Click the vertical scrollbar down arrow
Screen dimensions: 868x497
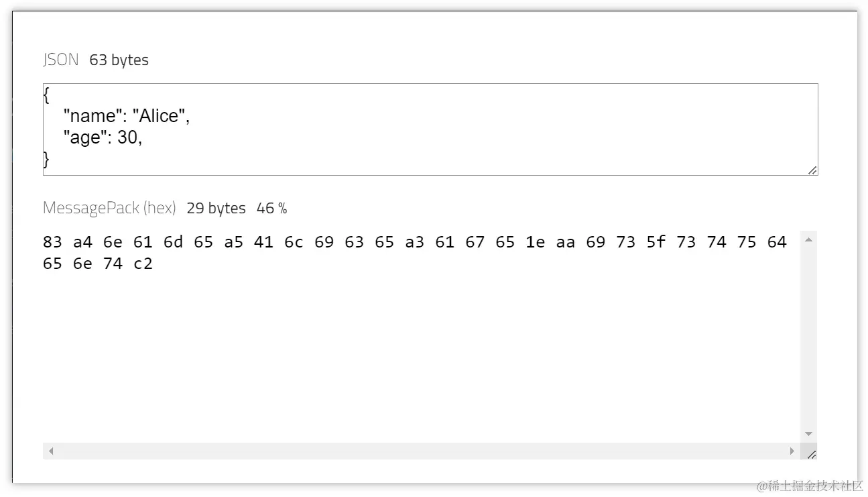(x=808, y=433)
